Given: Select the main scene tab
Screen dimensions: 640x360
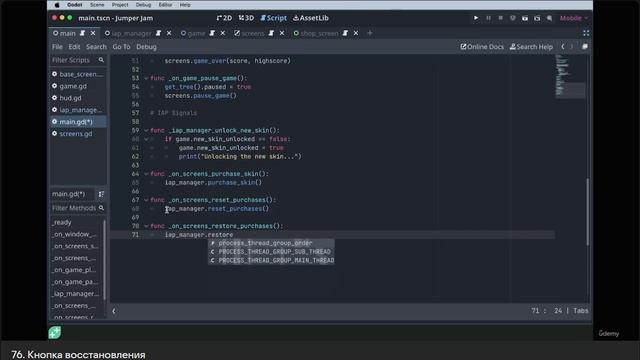Looking at the screenshot, I should (67, 33).
